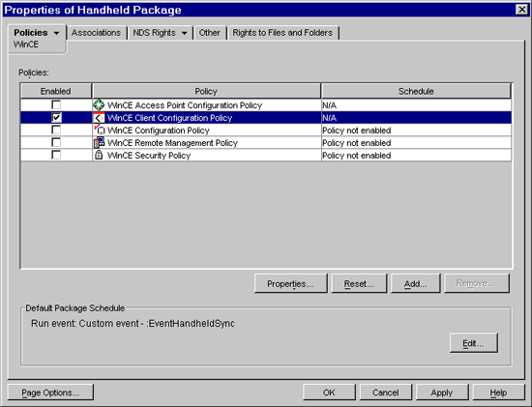Select the Policies tab label
The width and height of the screenshot is (532, 407).
tap(31, 33)
